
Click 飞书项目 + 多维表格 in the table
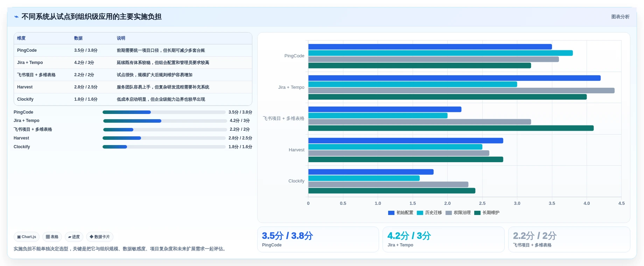(x=36, y=75)
